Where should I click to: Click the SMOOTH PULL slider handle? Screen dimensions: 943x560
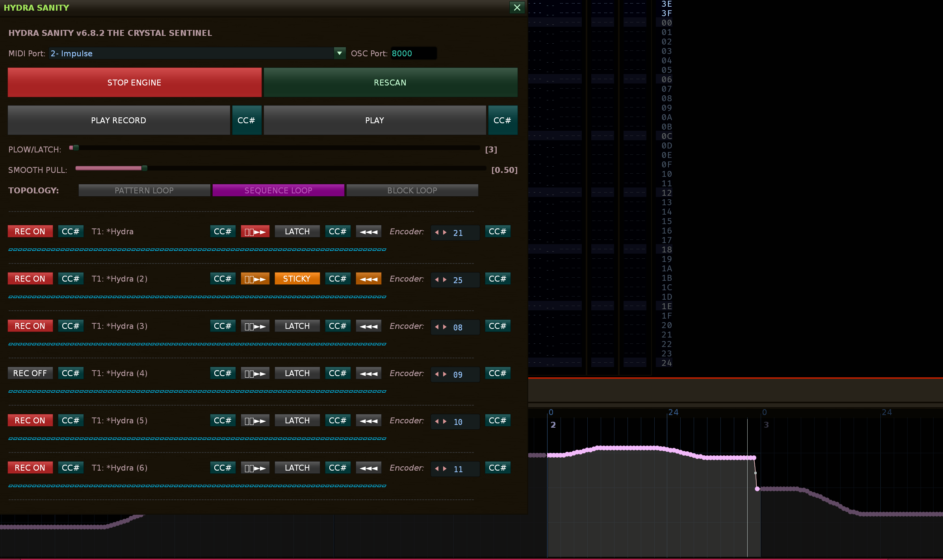click(145, 169)
